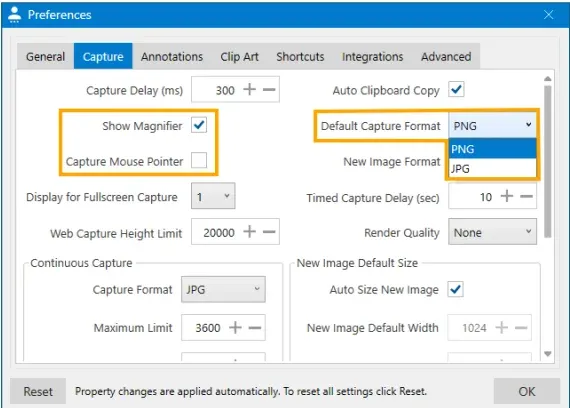Increase Web Capture Height Limit plus icon
This screenshot has width=570, height=408.
click(250, 231)
